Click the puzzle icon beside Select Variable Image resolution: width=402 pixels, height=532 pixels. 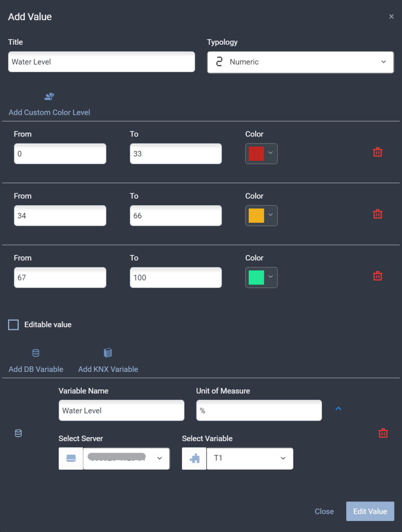(194, 459)
